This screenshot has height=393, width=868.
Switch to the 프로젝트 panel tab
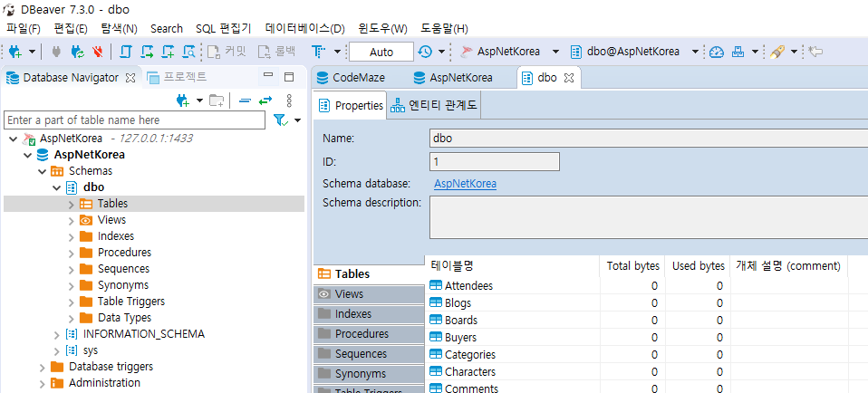pos(178,78)
